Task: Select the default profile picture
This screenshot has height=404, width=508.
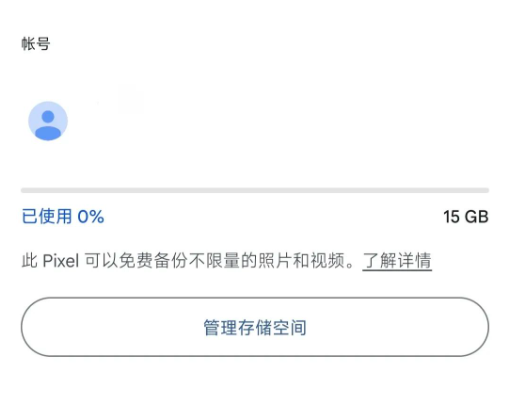Action: pos(48,121)
